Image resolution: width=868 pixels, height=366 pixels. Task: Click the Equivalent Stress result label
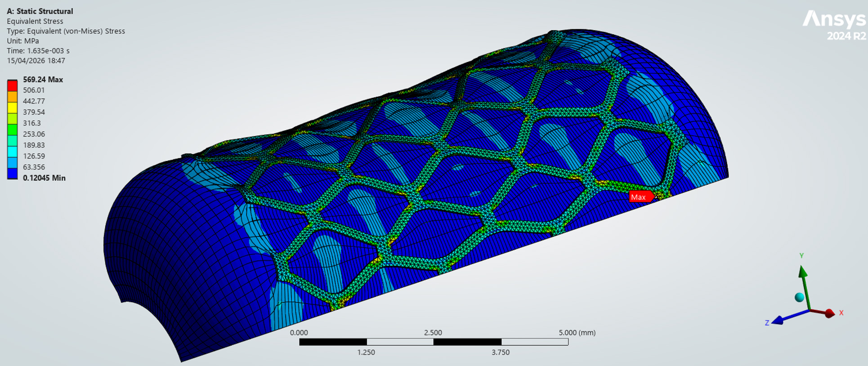(x=35, y=21)
